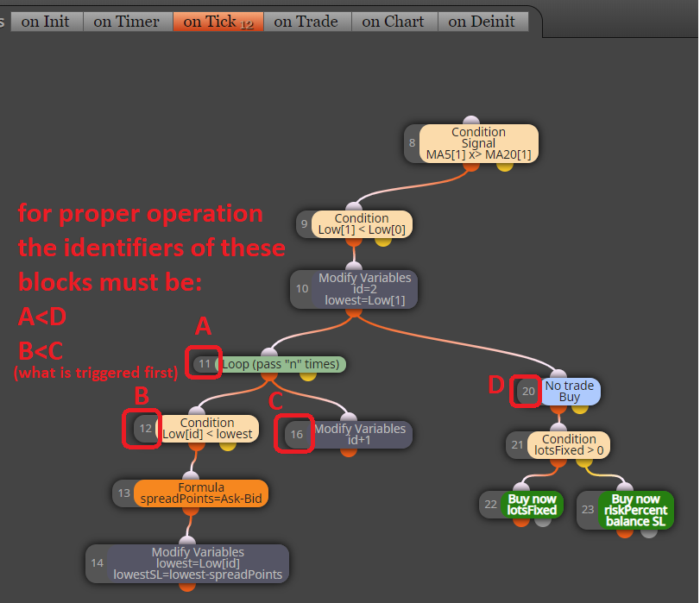Click block number 16 identifier
Screen dimensions: 700x603
[296, 434]
